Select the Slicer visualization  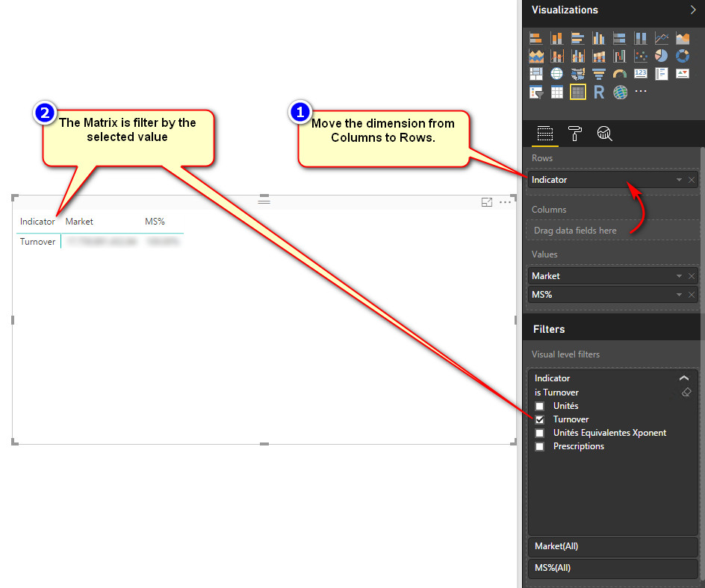point(535,92)
